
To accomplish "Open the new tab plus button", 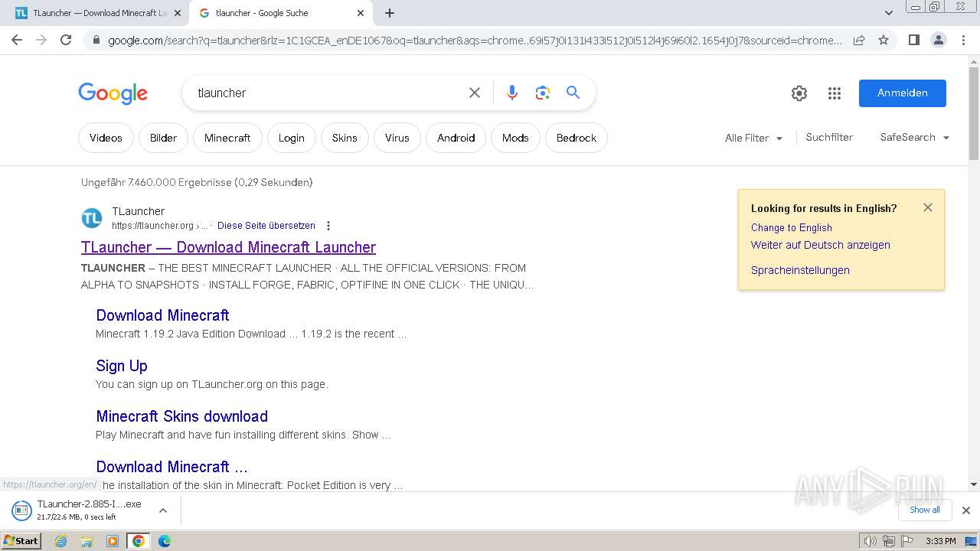I will [x=390, y=13].
